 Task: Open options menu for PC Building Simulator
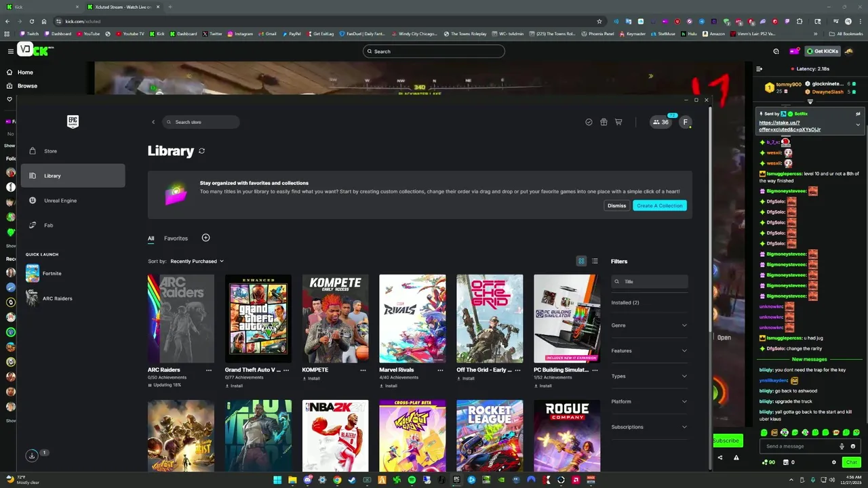click(595, 370)
